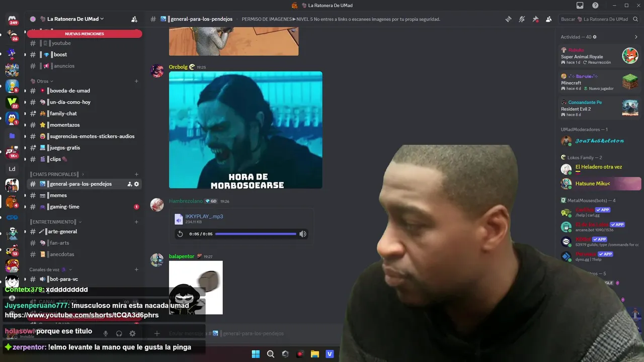
Task: Open the clips channel
Action: 84,159
